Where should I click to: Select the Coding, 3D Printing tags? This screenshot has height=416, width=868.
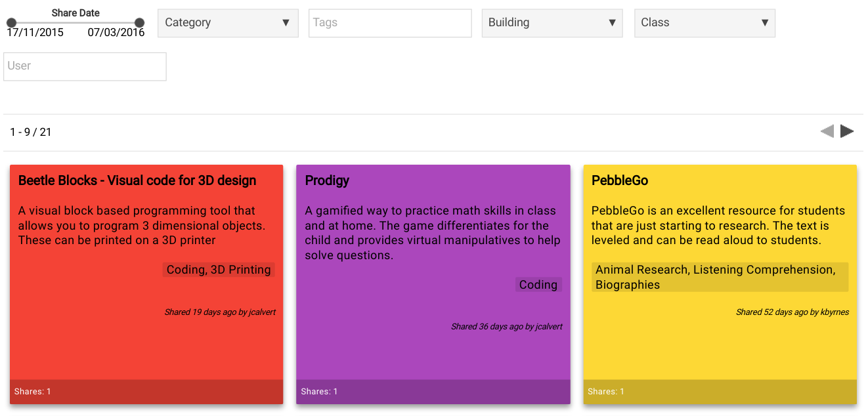219,270
